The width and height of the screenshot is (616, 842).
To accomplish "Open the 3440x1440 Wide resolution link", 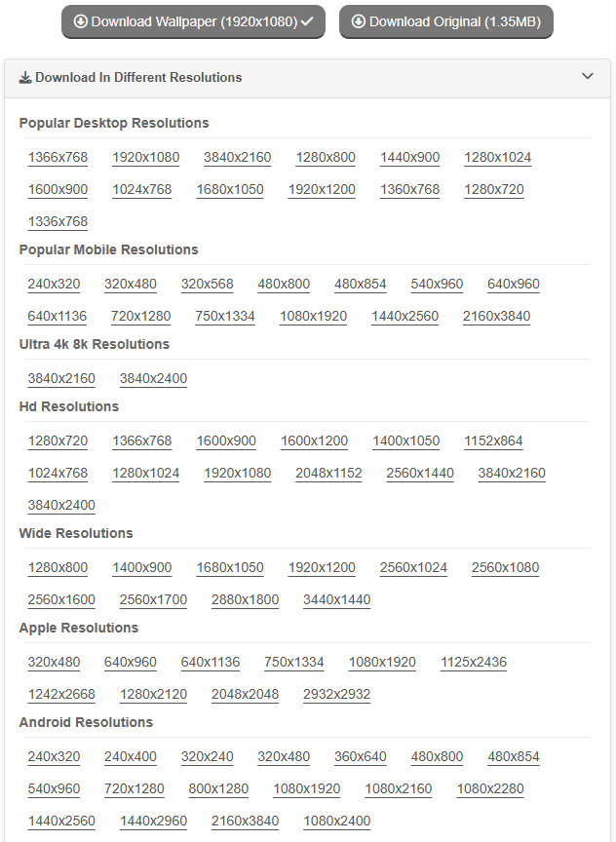I will [x=336, y=600].
